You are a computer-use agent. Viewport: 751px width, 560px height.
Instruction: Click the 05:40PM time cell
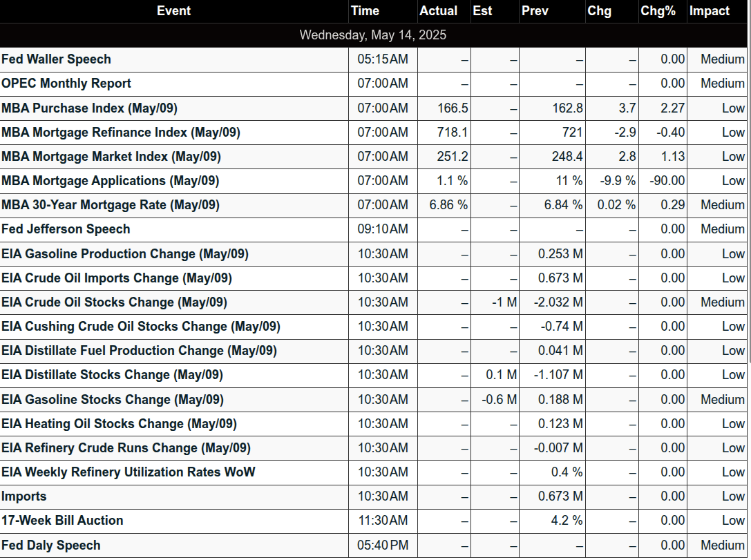click(383, 545)
